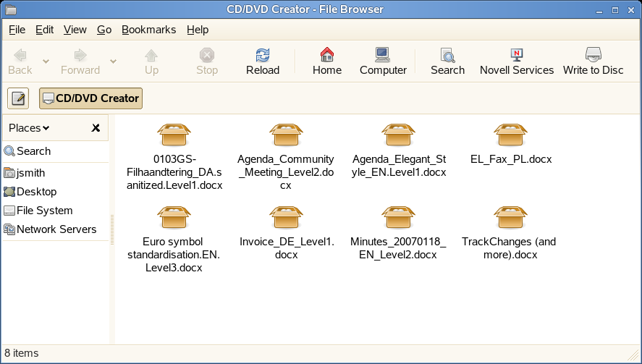Viewport: 642px width, 364px height.
Task: Maximize the File Browser window
Action: click(615, 10)
